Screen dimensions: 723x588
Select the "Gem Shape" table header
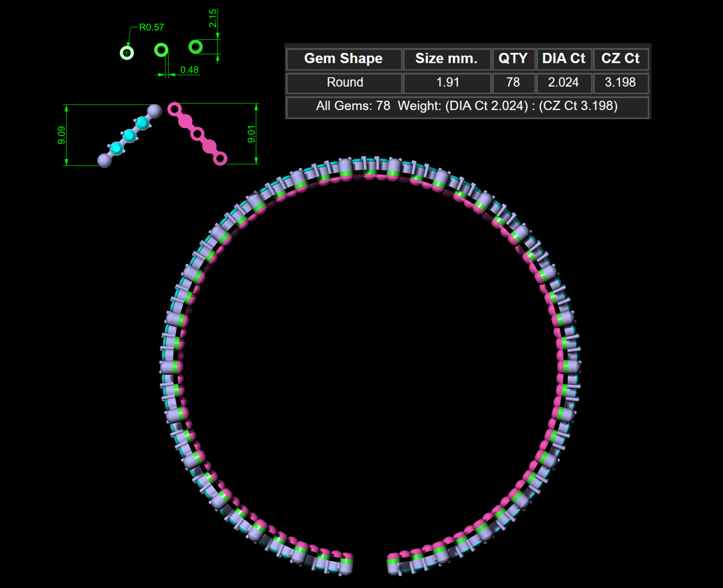tap(343, 58)
